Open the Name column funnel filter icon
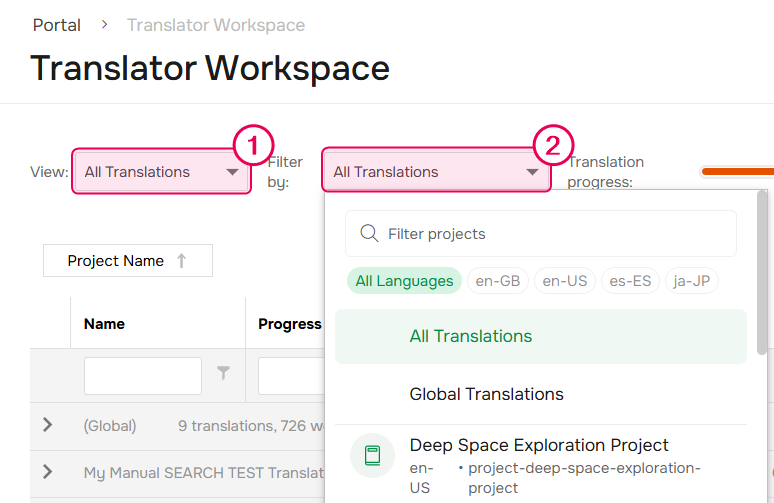The width and height of the screenshot is (774, 503). (x=223, y=373)
